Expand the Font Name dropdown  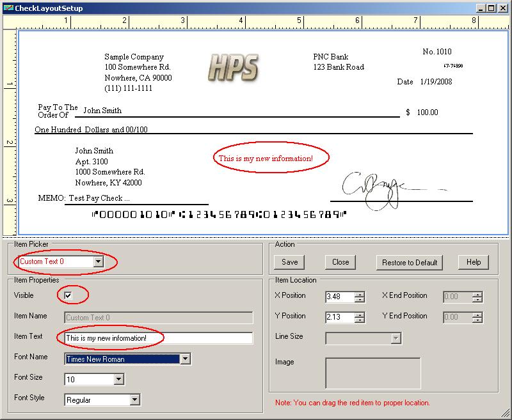[185, 359]
